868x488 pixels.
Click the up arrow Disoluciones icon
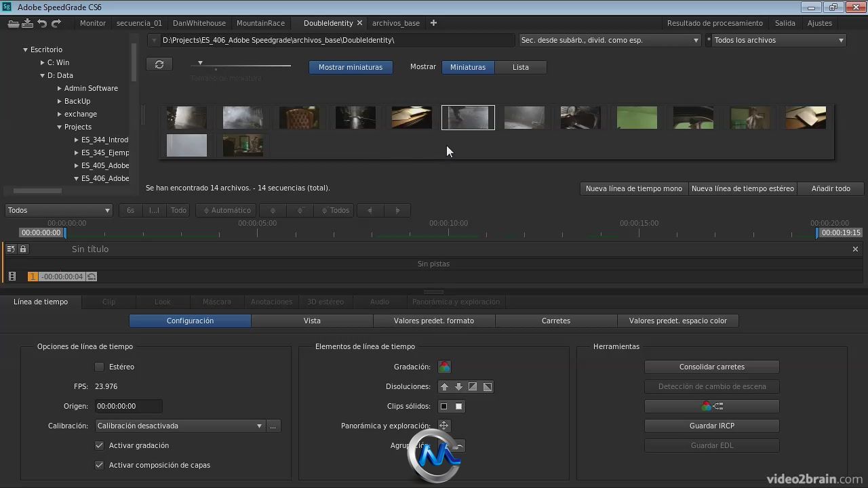point(444,386)
